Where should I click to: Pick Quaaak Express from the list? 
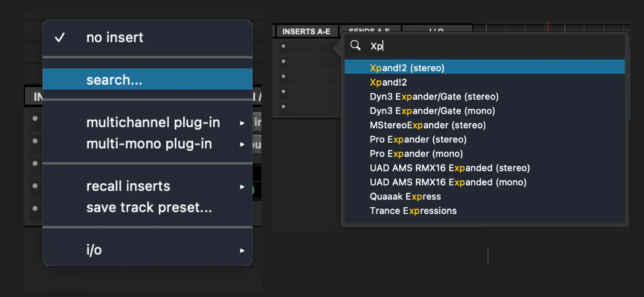coord(405,197)
